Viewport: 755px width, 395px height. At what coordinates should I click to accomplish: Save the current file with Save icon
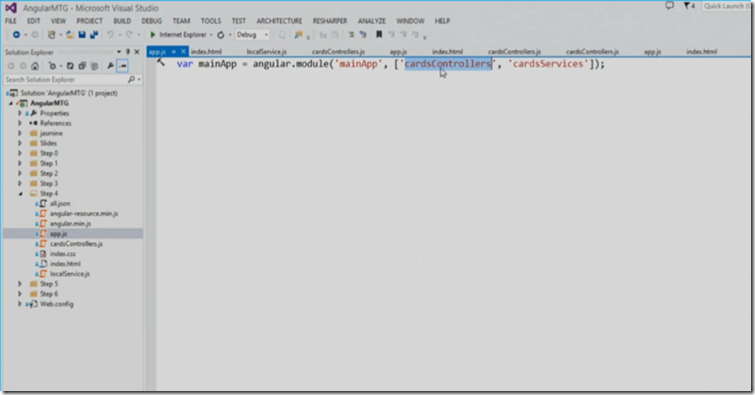pos(82,35)
